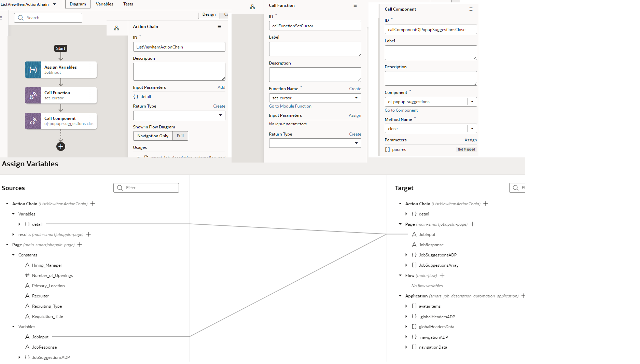Switch to the Design view toggle
The height and width of the screenshot is (364, 640).
209,14
